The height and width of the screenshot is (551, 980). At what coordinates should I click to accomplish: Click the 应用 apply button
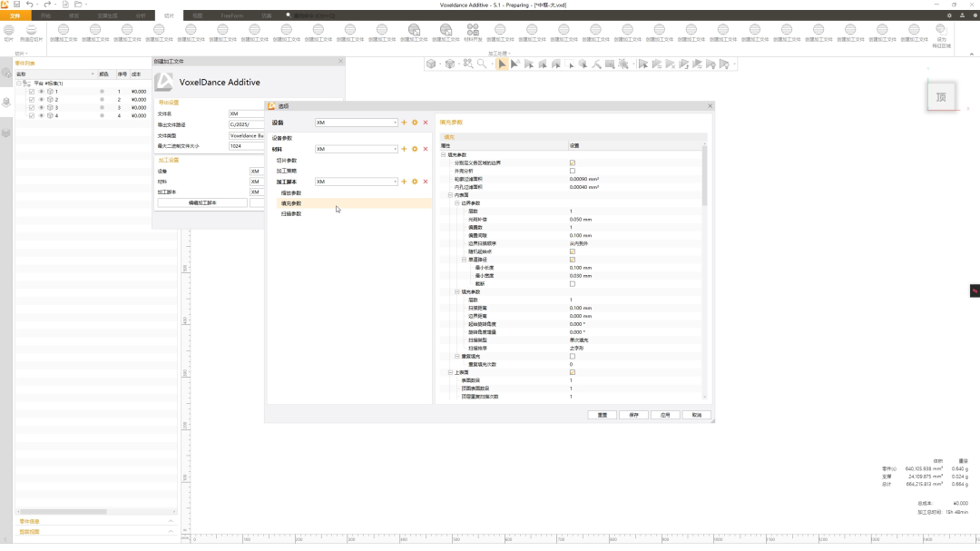point(664,415)
